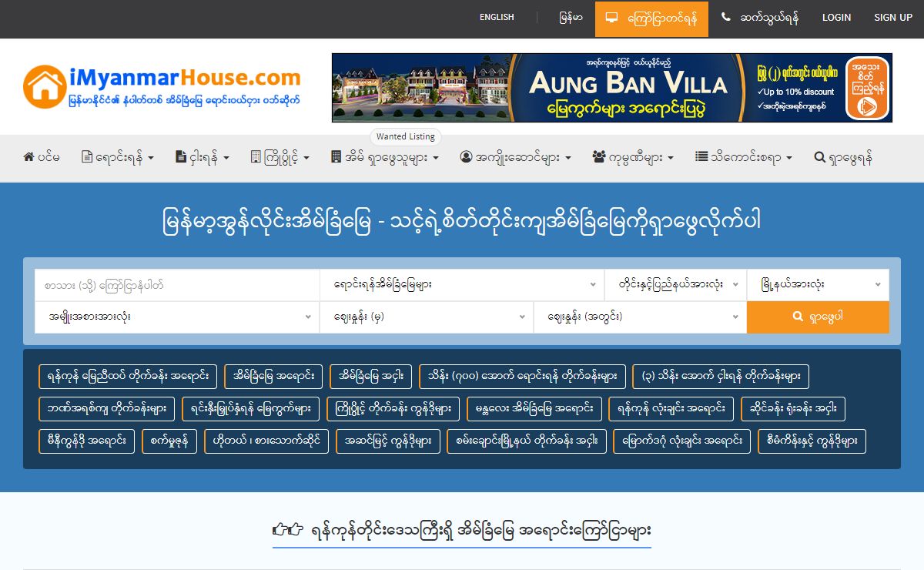Click the ရန်ကုန် လုံးချင်း အရောင်း tag

[671, 409]
